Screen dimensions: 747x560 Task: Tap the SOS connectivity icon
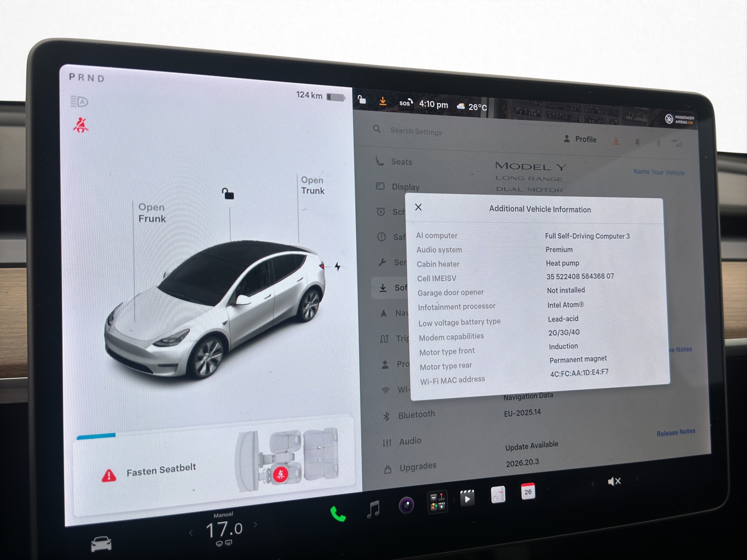406,103
